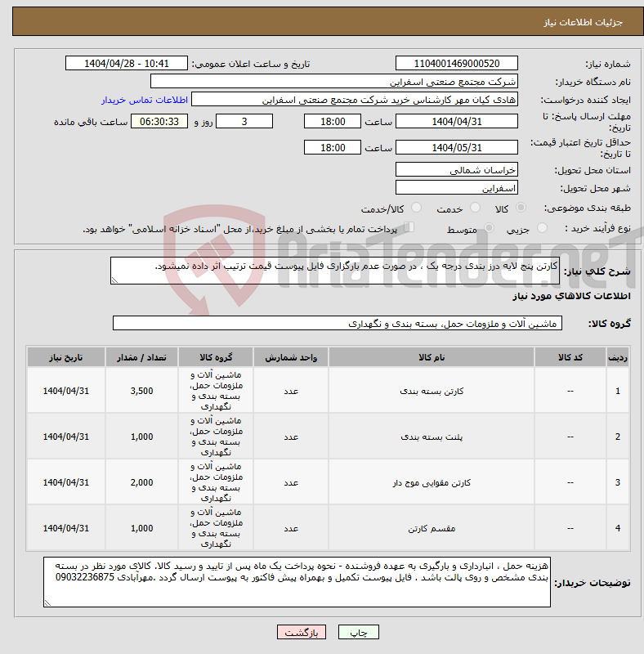Click the نام کالا column header
644x654 pixels.
coord(432,357)
